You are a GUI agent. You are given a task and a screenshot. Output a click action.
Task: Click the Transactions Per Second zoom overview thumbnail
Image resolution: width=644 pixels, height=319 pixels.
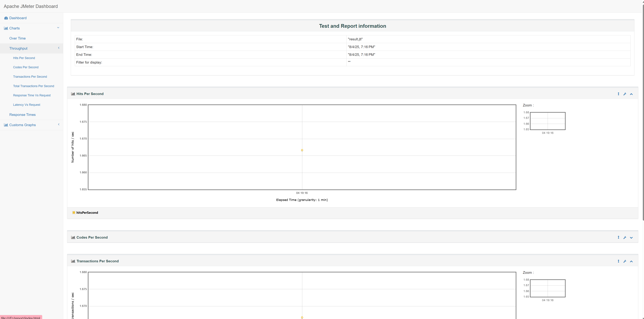click(x=547, y=288)
